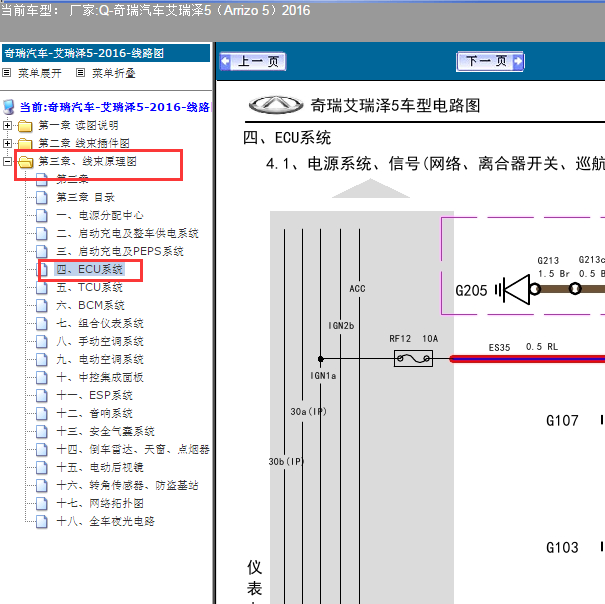This screenshot has height=604, width=605.
Task: Click the G107 ground label
Action: coord(562,421)
